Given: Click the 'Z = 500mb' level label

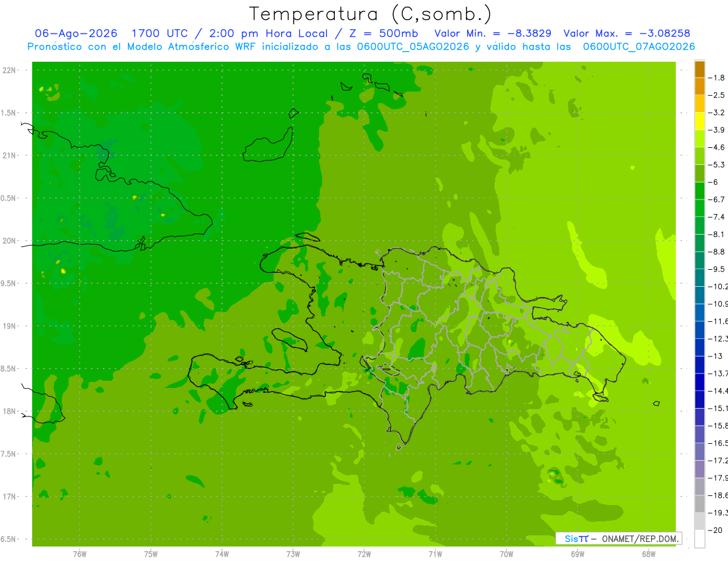Looking at the screenshot, I should (x=383, y=33).
